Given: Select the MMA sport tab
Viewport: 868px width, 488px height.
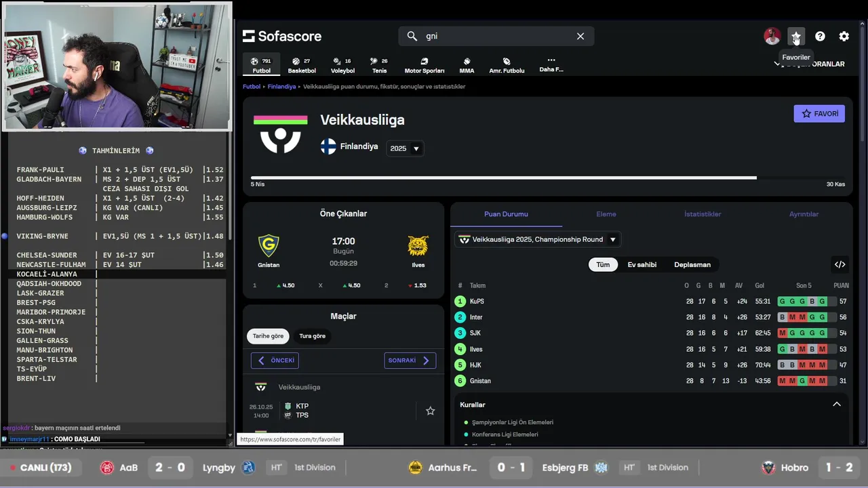Looking at the screenshot, I should (x=467, y=65).
